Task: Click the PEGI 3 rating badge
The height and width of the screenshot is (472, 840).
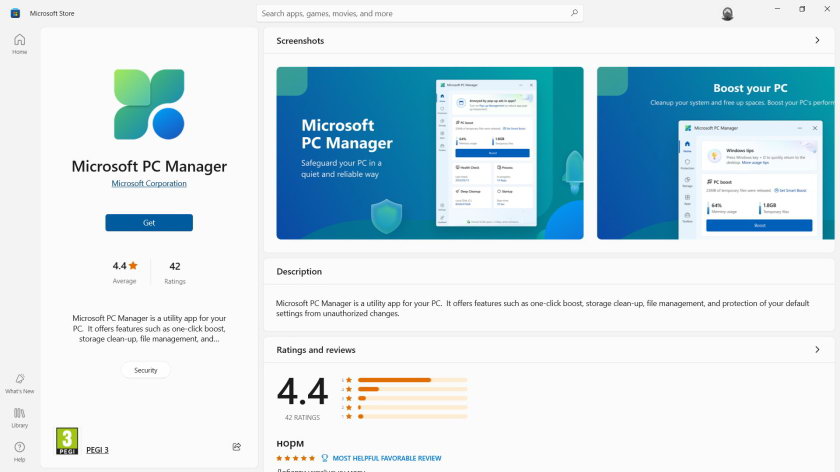Action: pos(67,441)
